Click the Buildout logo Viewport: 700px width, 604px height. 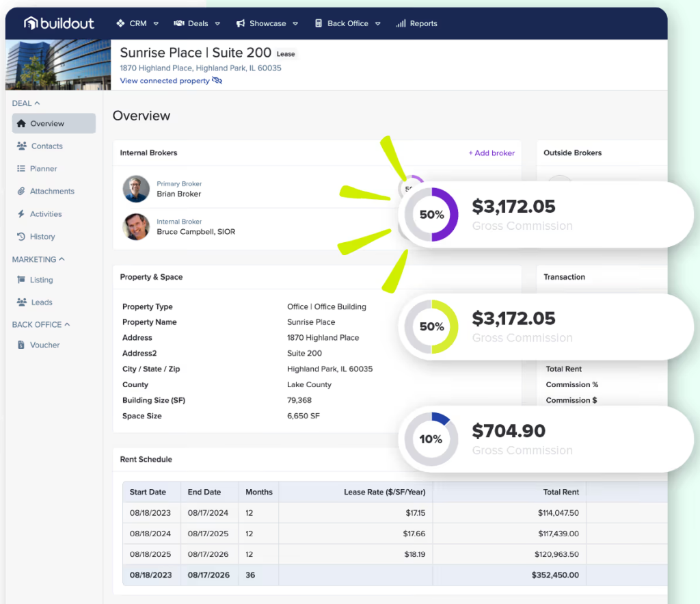coord(59,23)
